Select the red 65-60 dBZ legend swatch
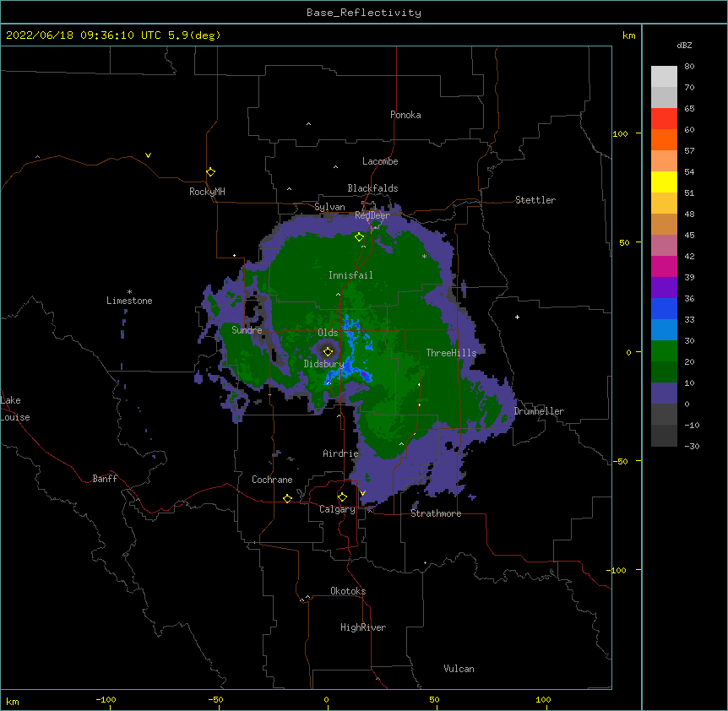728x711 pixels. 664,119
